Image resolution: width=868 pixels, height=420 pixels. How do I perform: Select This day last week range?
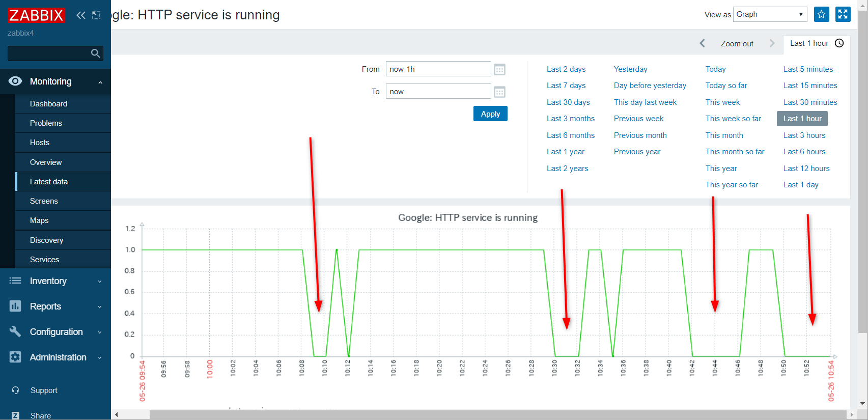tap(646, 102)
